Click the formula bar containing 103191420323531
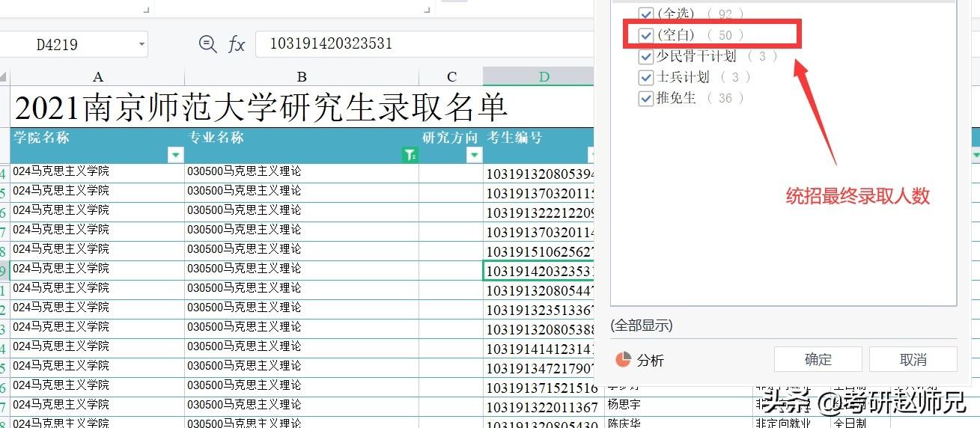The image size is (980, 428). [x=424, y=43]
